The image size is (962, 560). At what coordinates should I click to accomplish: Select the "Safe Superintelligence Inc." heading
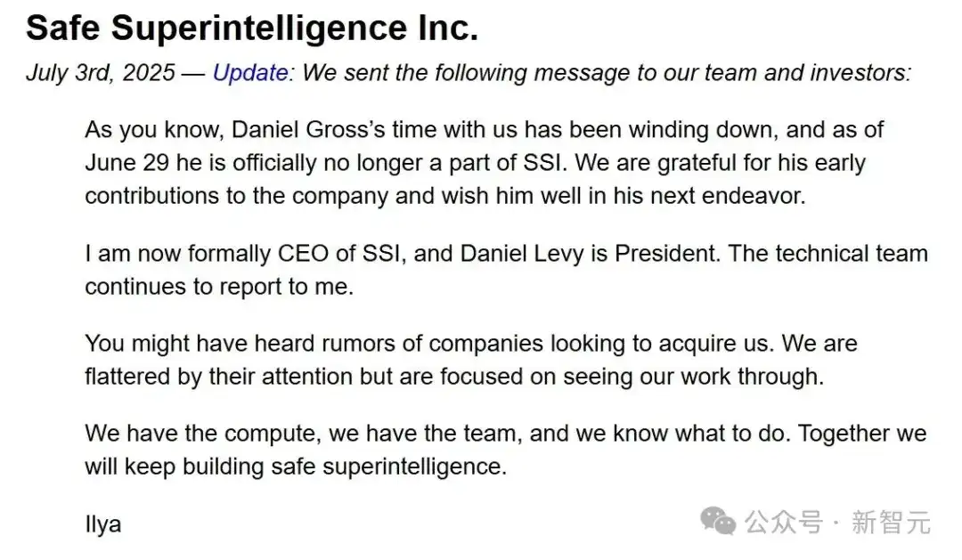coord(251,28)
